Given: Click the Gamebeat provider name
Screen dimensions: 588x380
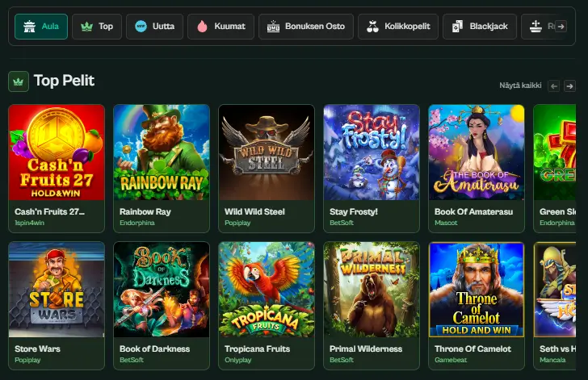Looking at the screenshot, I should 451,360.
